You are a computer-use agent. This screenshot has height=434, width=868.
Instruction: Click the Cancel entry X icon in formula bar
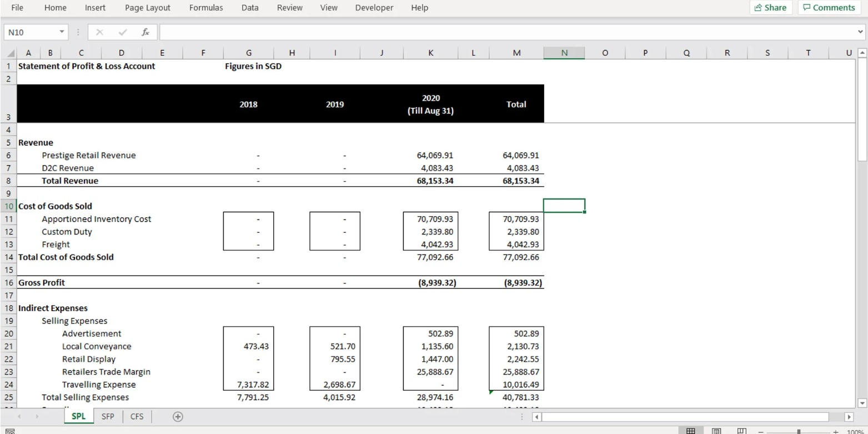[99, 32]
